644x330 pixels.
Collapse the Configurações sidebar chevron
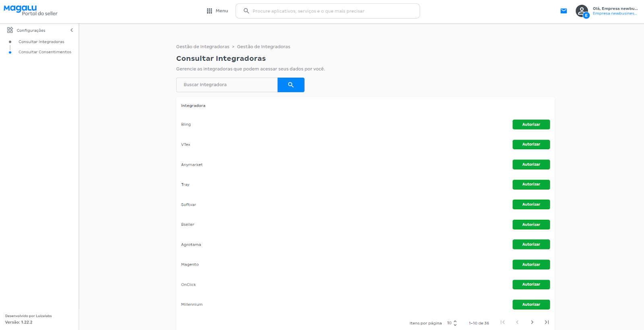[x=72, y=30]
